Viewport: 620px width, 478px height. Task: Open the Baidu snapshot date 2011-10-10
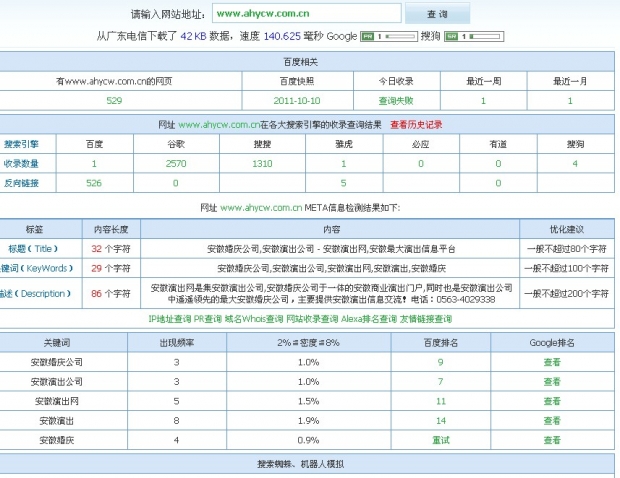(x=297, y=101)
